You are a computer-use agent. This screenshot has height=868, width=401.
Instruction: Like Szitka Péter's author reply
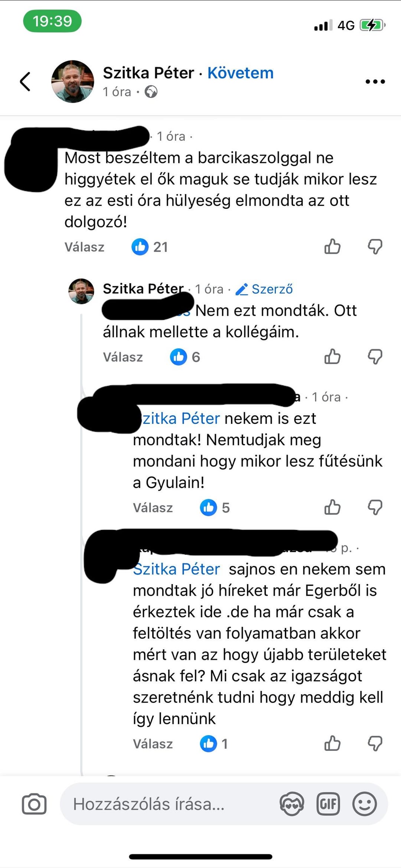pyautogui.click(x=332, y=357)
